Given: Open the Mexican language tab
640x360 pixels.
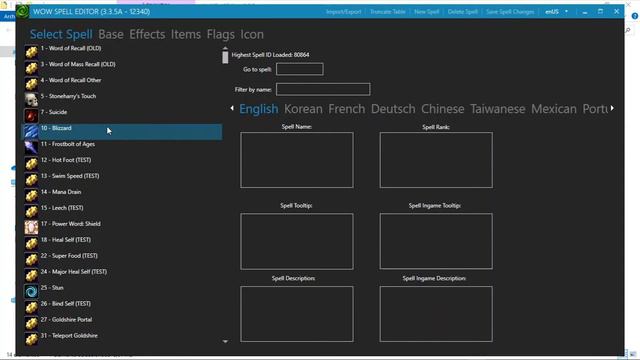Looking at the screenshot, I should [x=554, y=109].
